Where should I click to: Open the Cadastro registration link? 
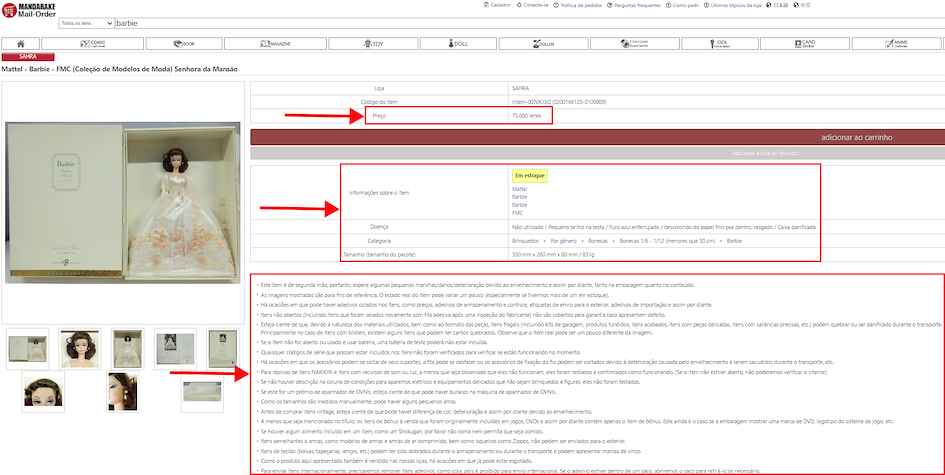497,5
